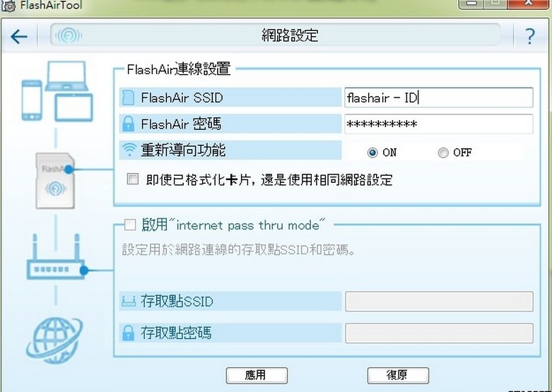Click the router icon beside 存取點SSID label

click(129, 301)
